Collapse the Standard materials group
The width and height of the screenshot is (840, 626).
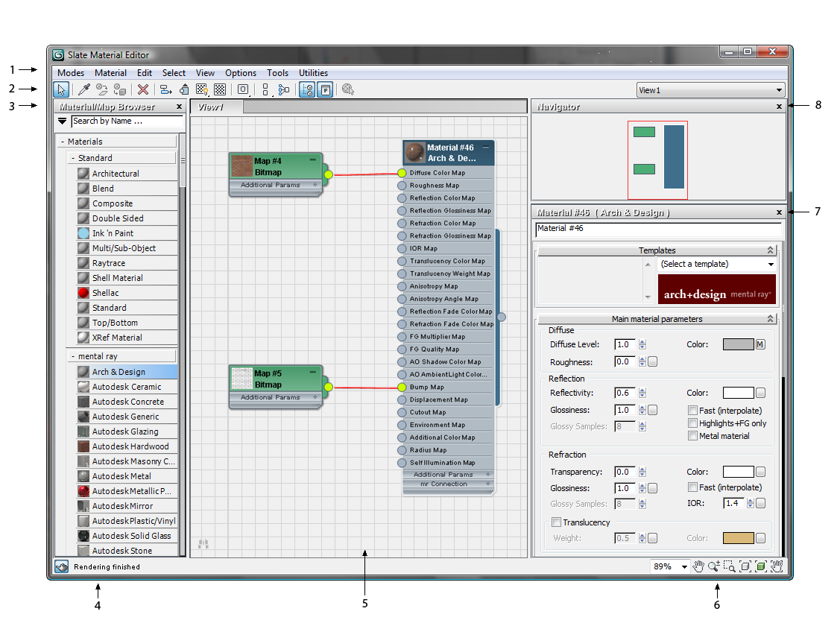click(x=73, y=158)
